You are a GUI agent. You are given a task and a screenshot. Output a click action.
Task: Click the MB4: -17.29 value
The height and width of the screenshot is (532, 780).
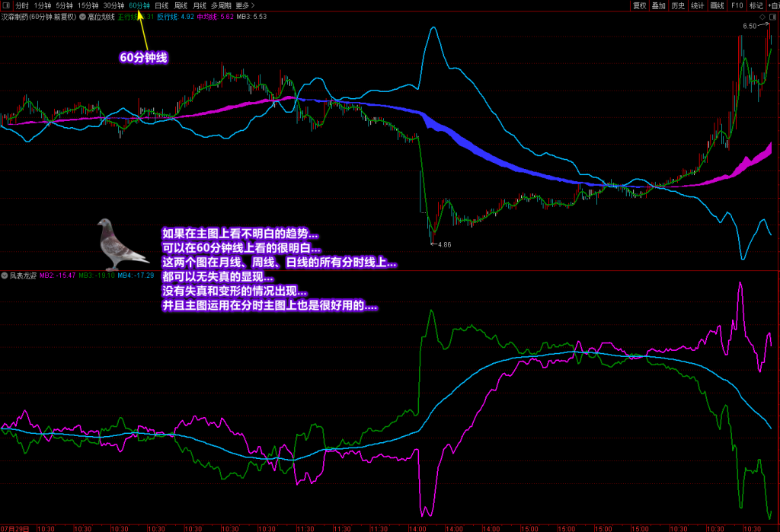click(136, 276)
